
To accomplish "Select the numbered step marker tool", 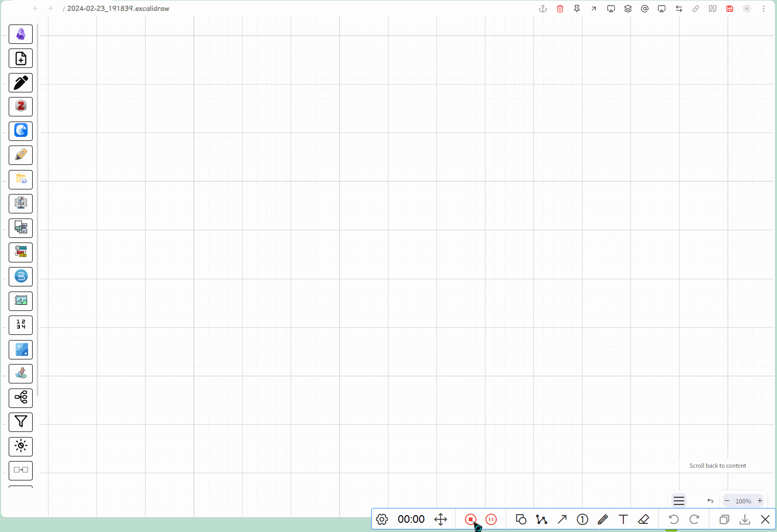I will pos(582,520).
